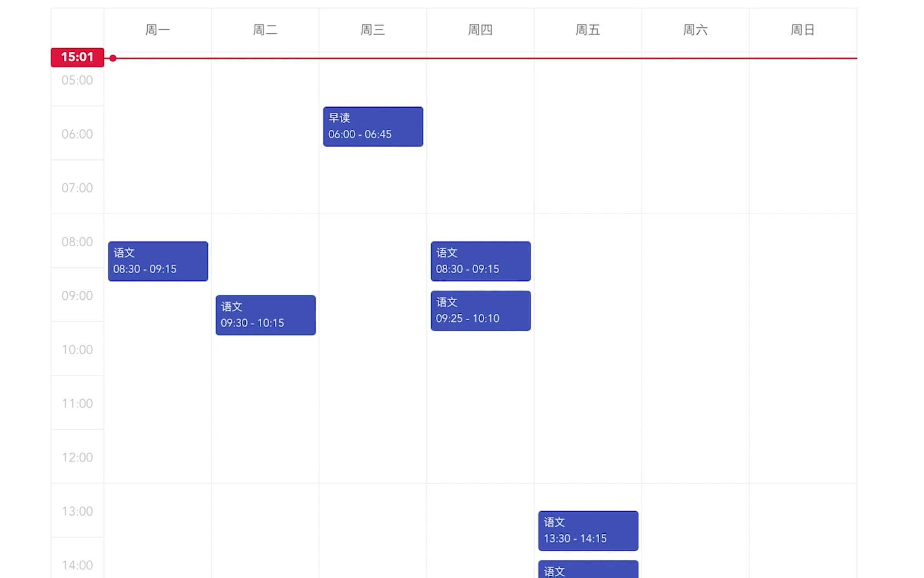924x578 pixels.
Task: Select the 周四 day header
Action: click(x=480, y=30)
